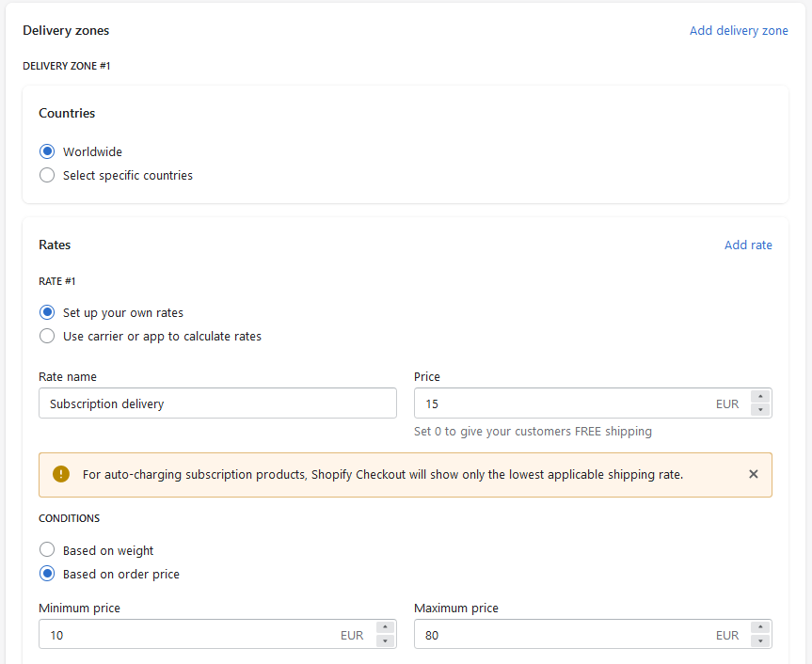Image resolution: width=812 pixels, height=664 pixels.
Task: Dismiss the subscription shipping warning banner
Action: pyautogui.click(x=754, y=474)
